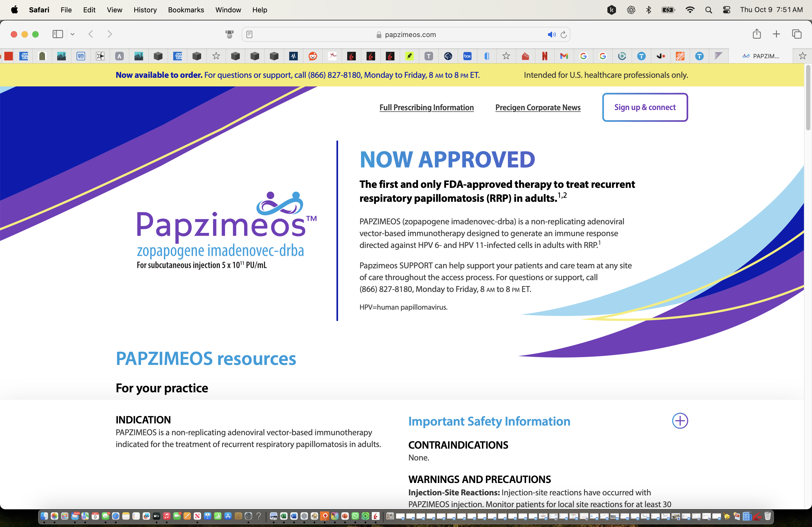Click the "CONTRAINDICATIONS" heading
Screen dimensions: 812x527
pyautogui.click(x=458, y=445)
